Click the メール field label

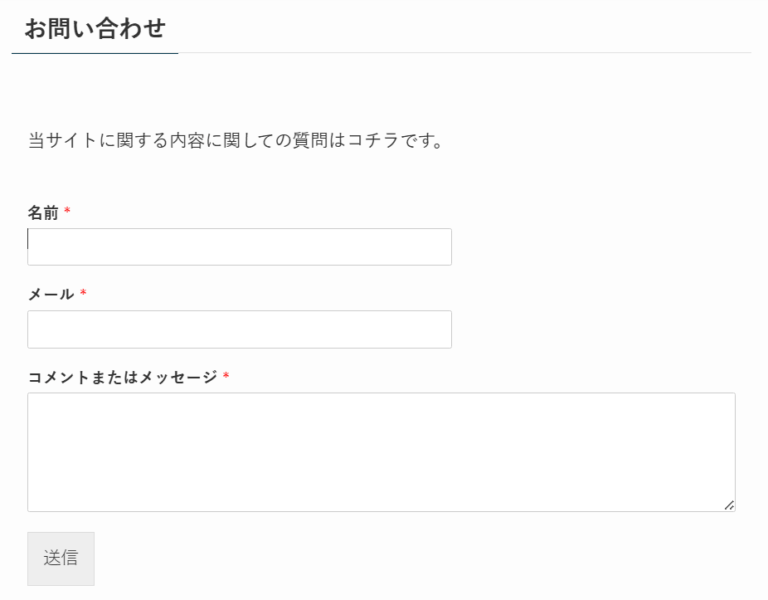[x=51, y=295]
